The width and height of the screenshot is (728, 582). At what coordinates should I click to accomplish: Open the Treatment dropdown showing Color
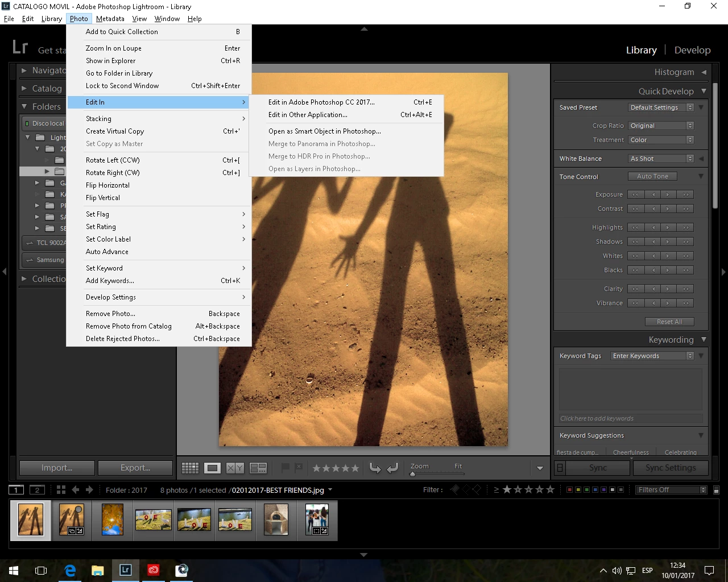click(661, 140)
